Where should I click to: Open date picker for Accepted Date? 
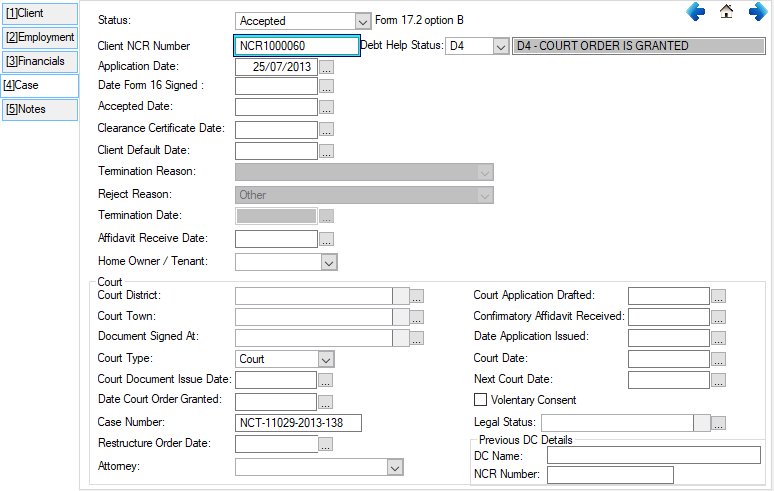[x=326, y=107]
